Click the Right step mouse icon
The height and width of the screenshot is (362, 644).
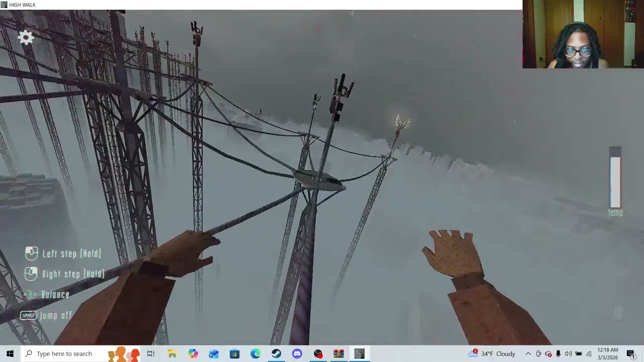[x=31, y=274]
